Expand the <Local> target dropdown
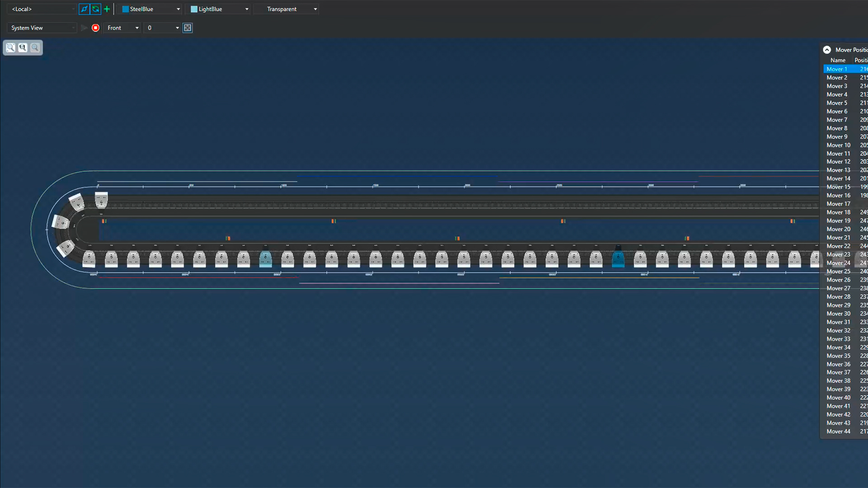Image resolution: width=868 pixels, height=488 pixels. click(42, 9)
